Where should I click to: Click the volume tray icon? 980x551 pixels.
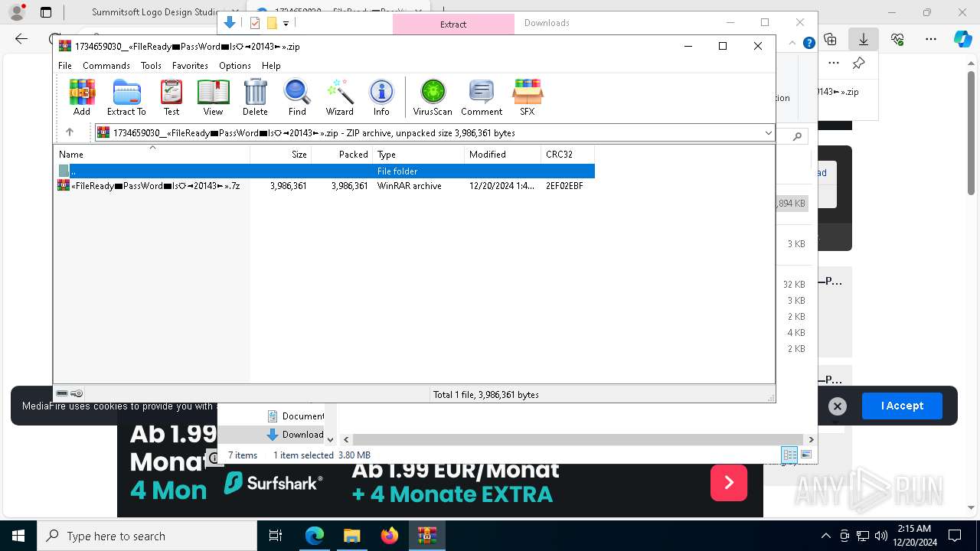(x=880, y=536)
